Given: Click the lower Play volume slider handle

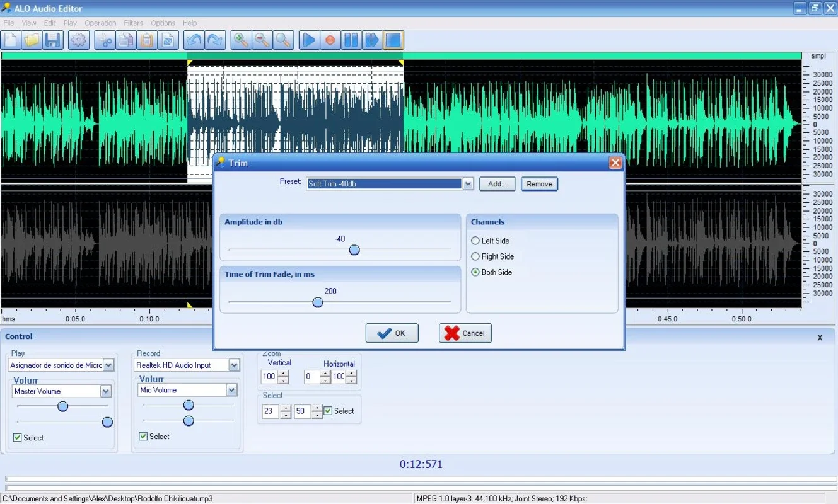Looking at the screenshot, I should coord(107,422).
